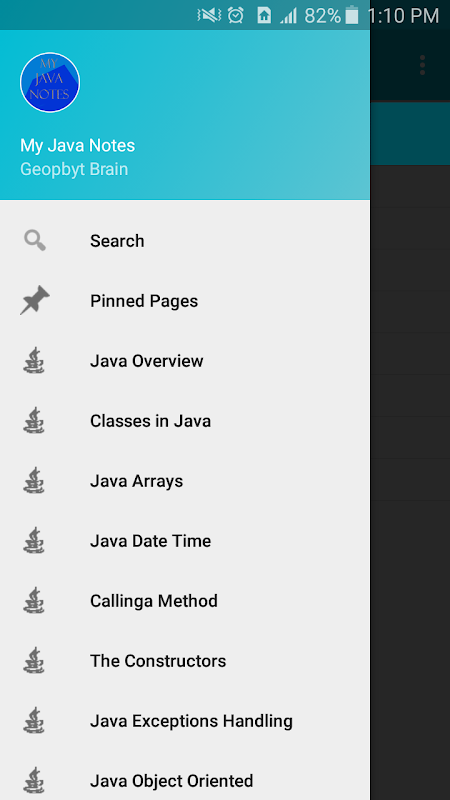Viewport: 450px width, 800px height.
Task: Tap the pushpin icon for Pinned Pages
Action: (x=35, y=301)
